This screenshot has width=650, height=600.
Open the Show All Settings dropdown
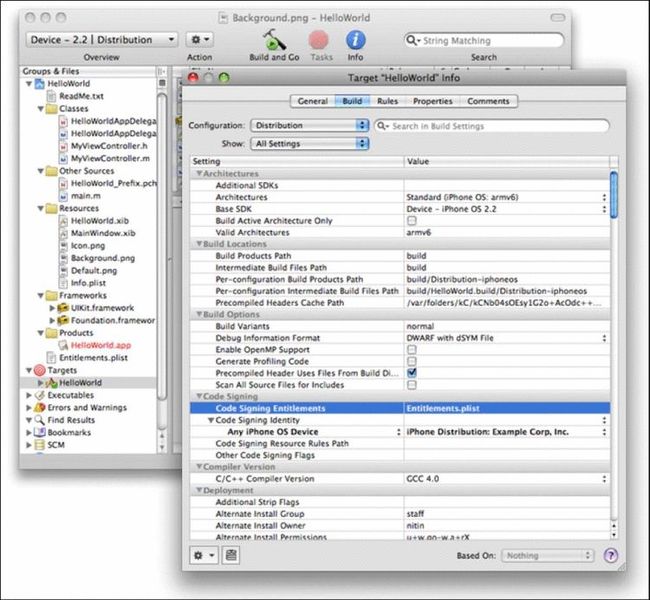(x=310, y=143)
